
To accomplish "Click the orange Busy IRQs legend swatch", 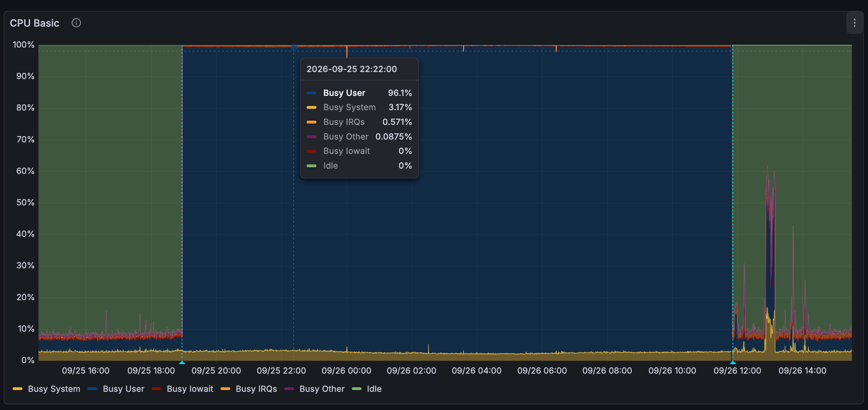I will click(x=225, y=389).
